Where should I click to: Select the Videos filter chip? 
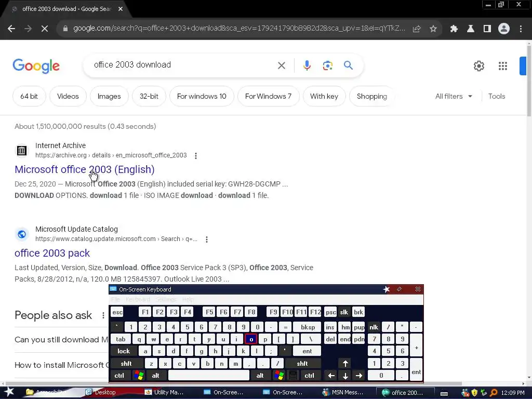68,96
